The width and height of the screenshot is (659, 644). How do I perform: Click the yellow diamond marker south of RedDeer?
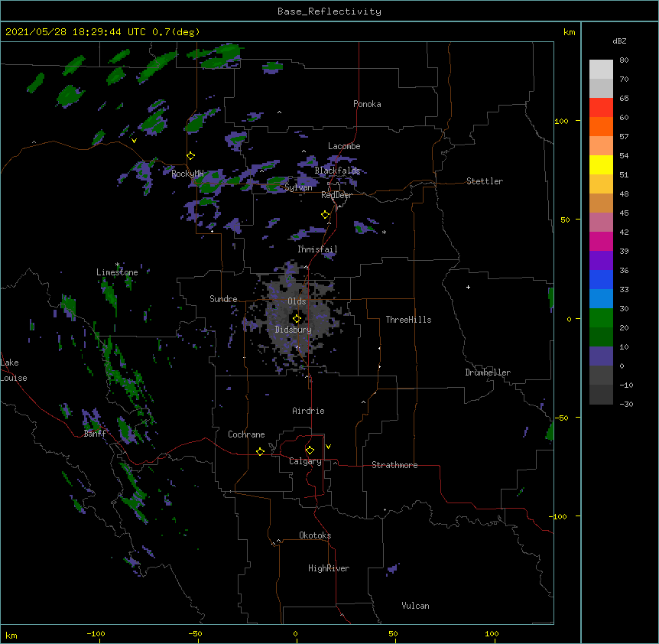326,215
